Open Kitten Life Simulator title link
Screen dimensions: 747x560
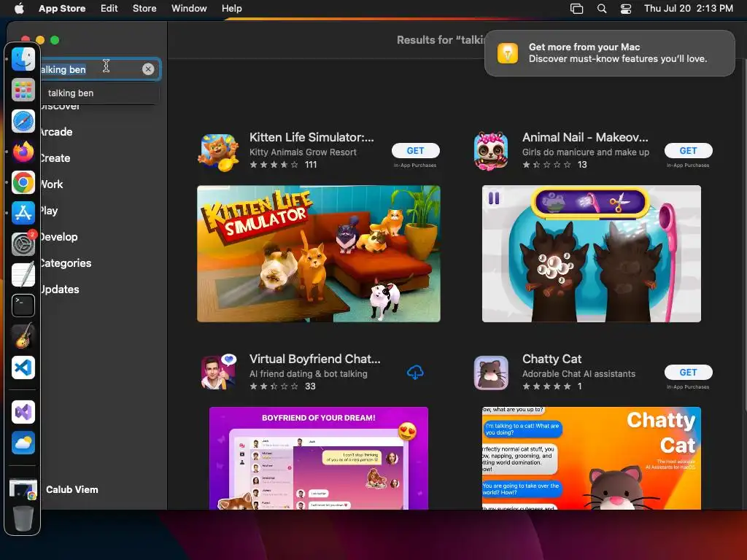point(311,137)
